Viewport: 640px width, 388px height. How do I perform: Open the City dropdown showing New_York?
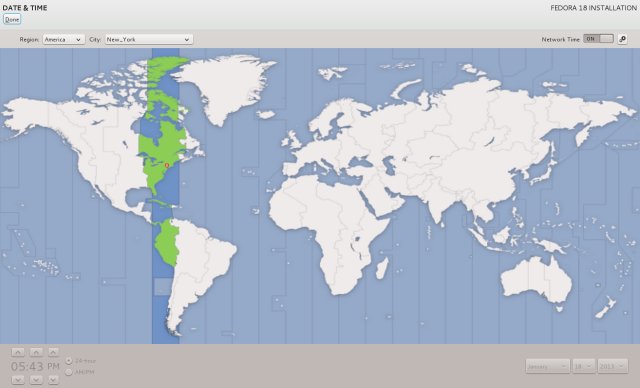(149, 40)
